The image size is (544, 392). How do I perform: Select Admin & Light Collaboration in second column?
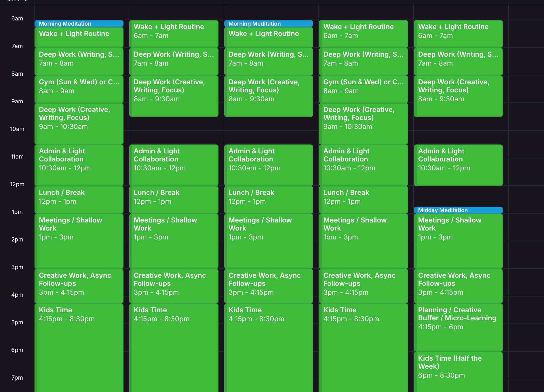click(174, 165)
